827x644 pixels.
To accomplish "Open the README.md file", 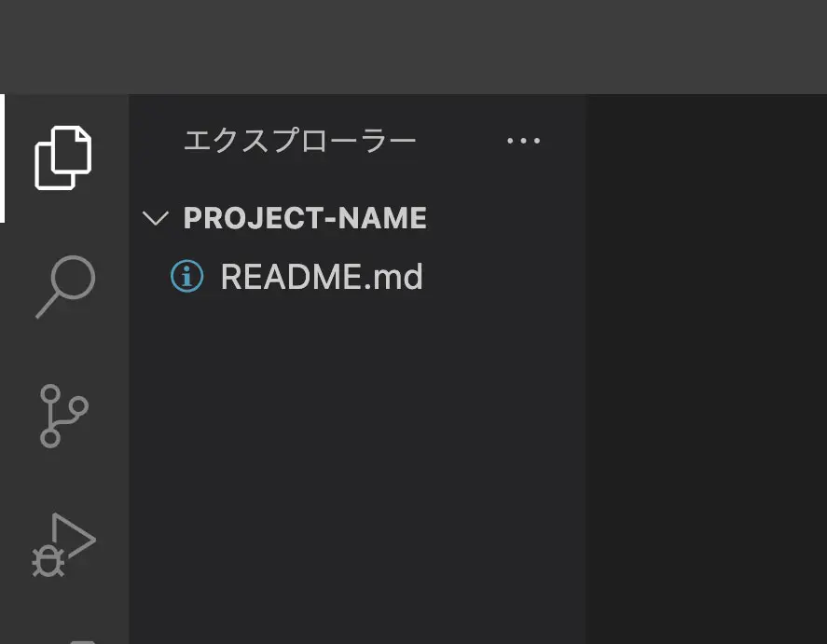I will pos(321,278).
